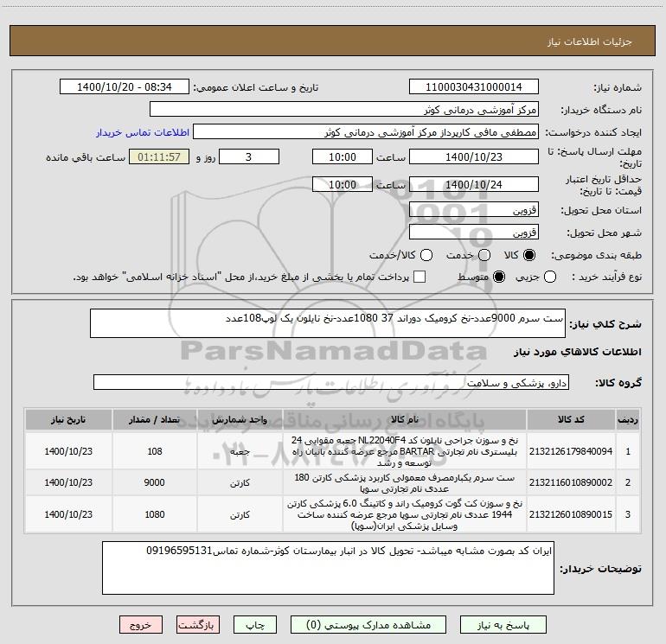
Task: Click the need date 1400/10/23 in row 3
Action: [x=68, y=514]
